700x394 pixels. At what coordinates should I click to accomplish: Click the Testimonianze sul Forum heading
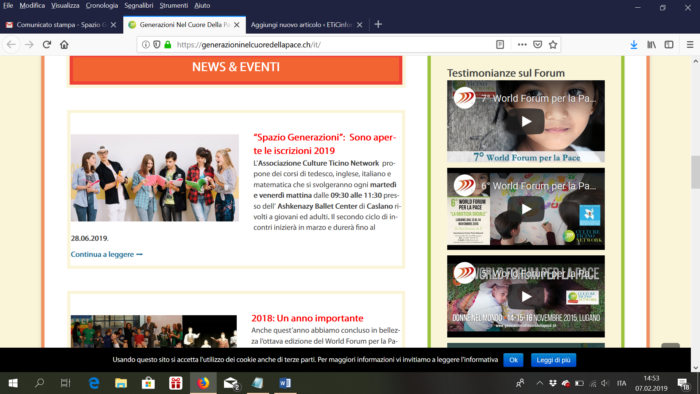pyautogui.click(x=506, y=73)
